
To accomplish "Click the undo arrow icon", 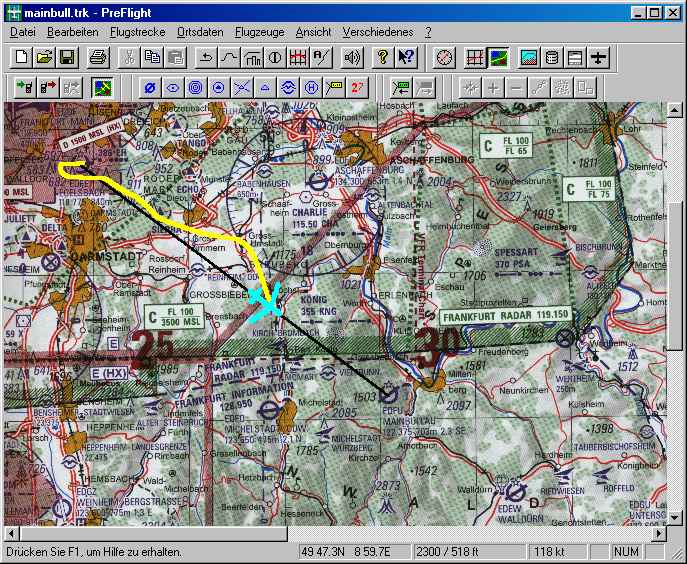I will click(x=206, y=57).
